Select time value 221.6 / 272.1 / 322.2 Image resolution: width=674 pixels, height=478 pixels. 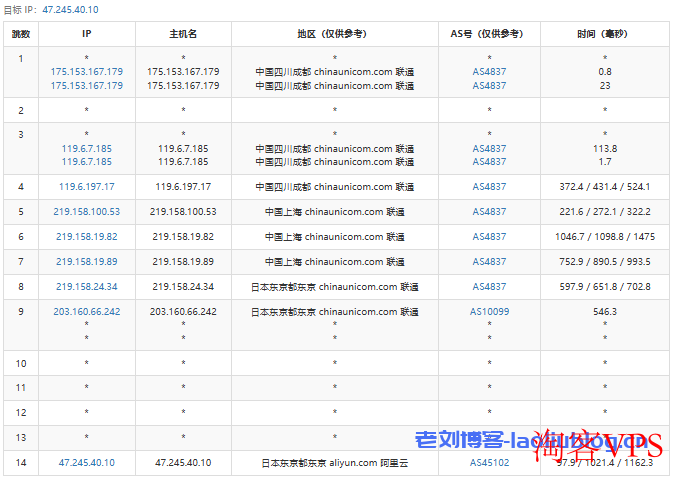[x=605, y=211]
